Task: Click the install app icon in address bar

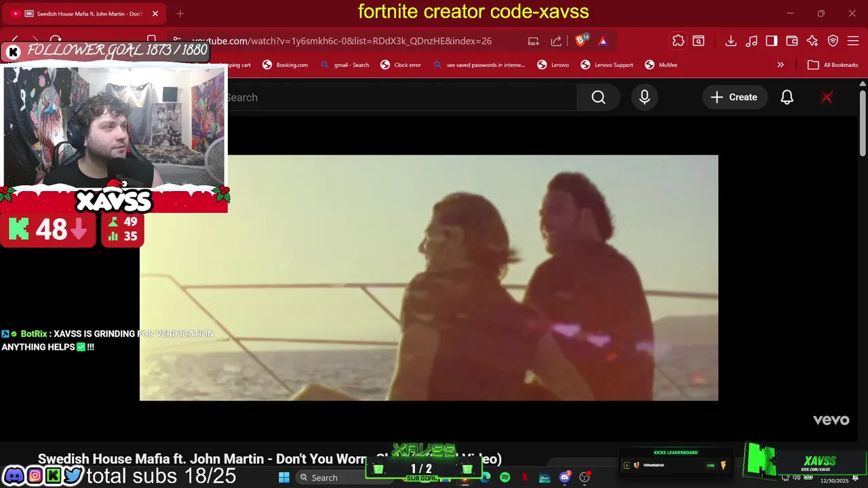Action: 534,41
